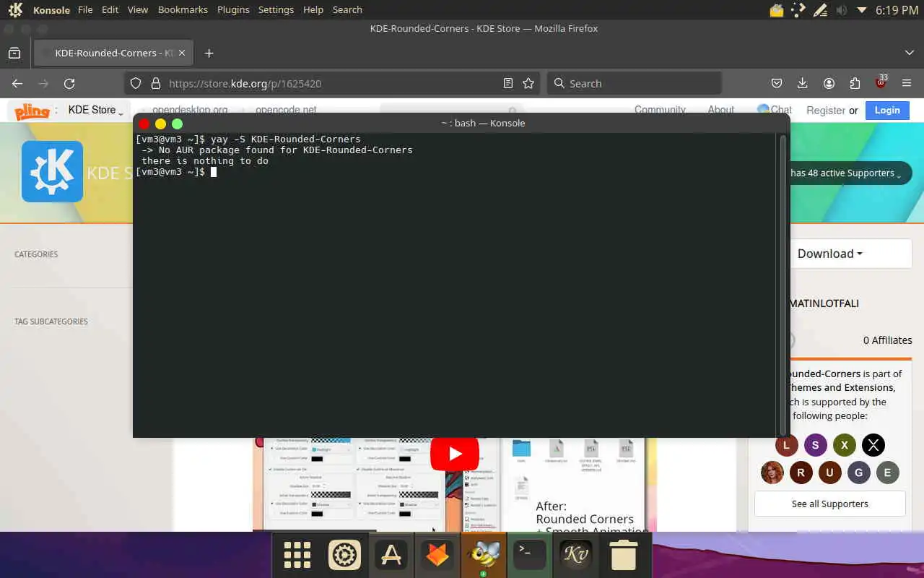Click the supporter avatar labeled S
Image resolution: width=924 pixels, height=578 pixels.
pos(816,445)
